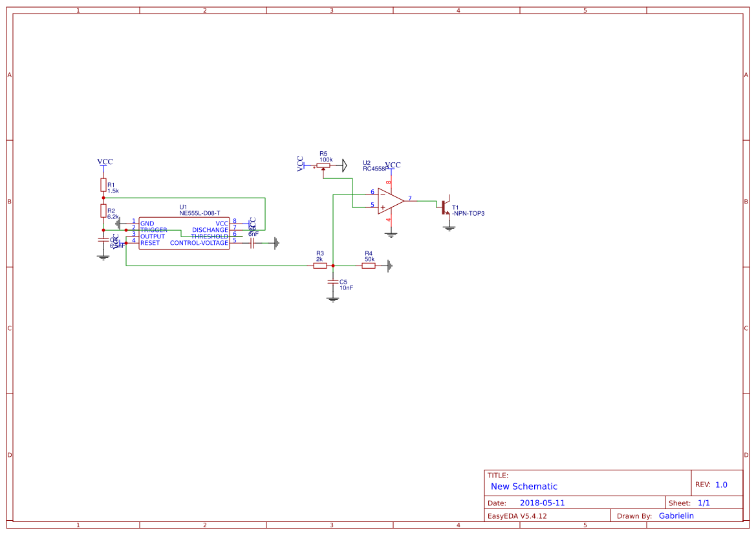
Task: Click the 50k value of R4
Action: tap(370, 260)
